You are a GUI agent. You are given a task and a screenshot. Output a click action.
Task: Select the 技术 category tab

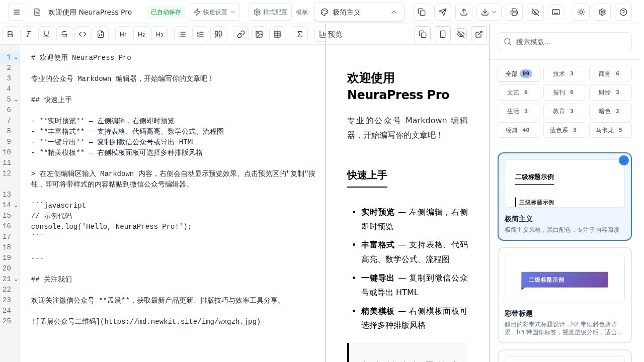point(565,73)
